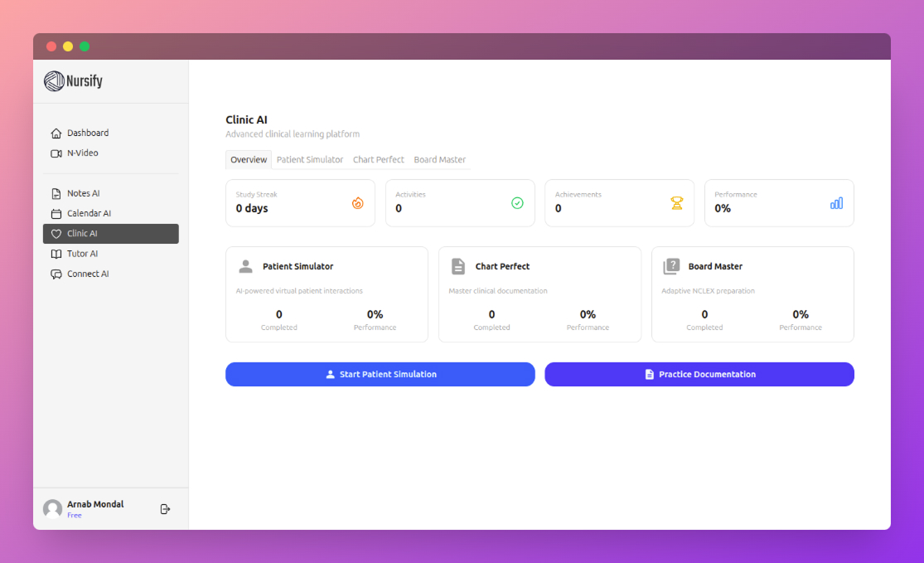This screenshot has width=924, height=563.
Task: Select Tutor AI in the sidebar
Action: (x=111, y=254)
